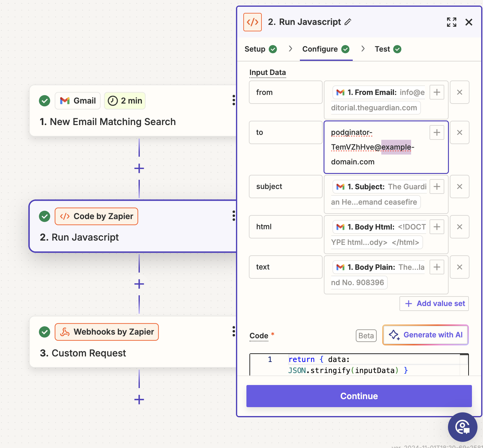The height and width of the screenshot is (448, 483).
Task: Click Generate with AI button
Action: point(425,335)
